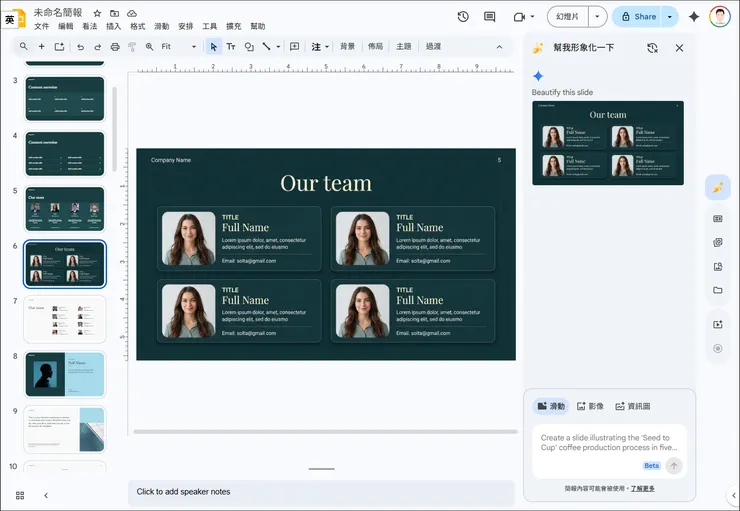Click the Gemini sparkle icon in header
This screenshot has height=511, width=740.
(694, 17)
